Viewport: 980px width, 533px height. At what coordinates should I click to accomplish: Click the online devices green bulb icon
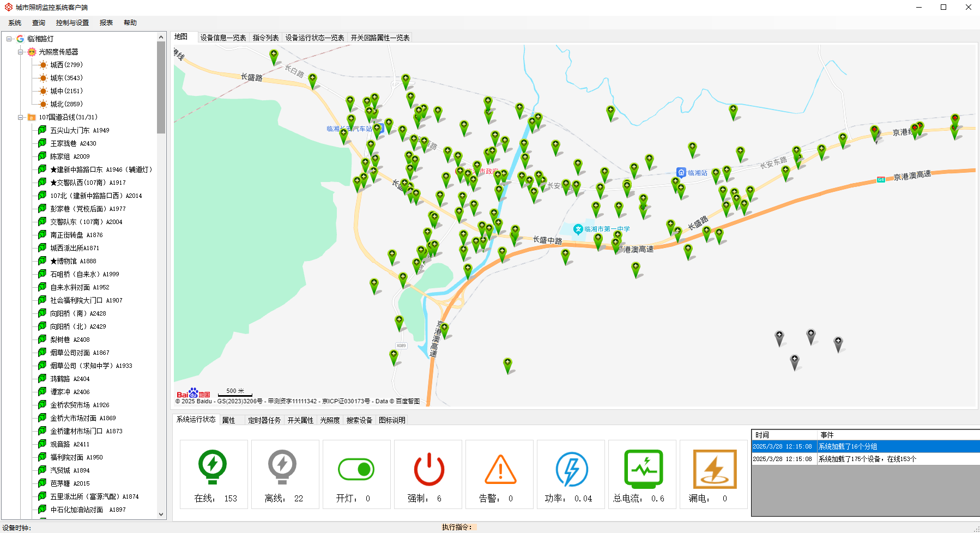click(x=213, y=467)
